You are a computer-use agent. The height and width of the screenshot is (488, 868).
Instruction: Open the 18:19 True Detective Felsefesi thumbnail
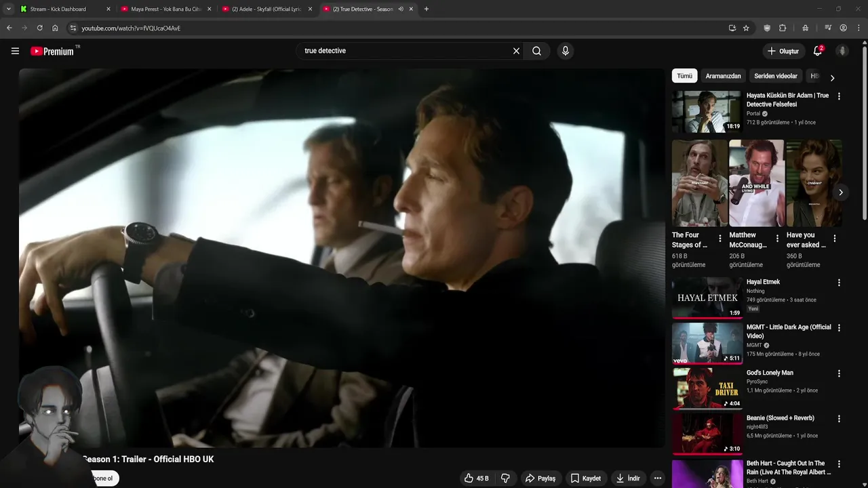coord(707,112)
